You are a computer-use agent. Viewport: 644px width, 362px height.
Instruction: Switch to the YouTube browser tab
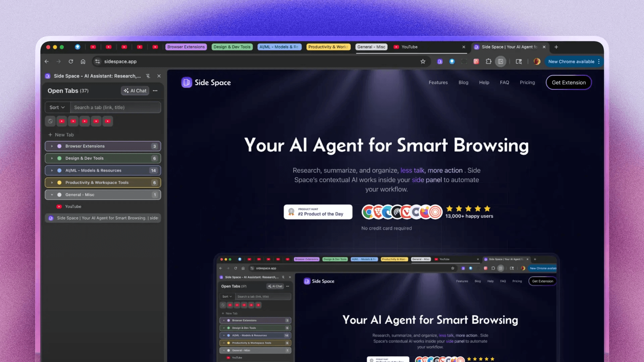coord(410,47)
